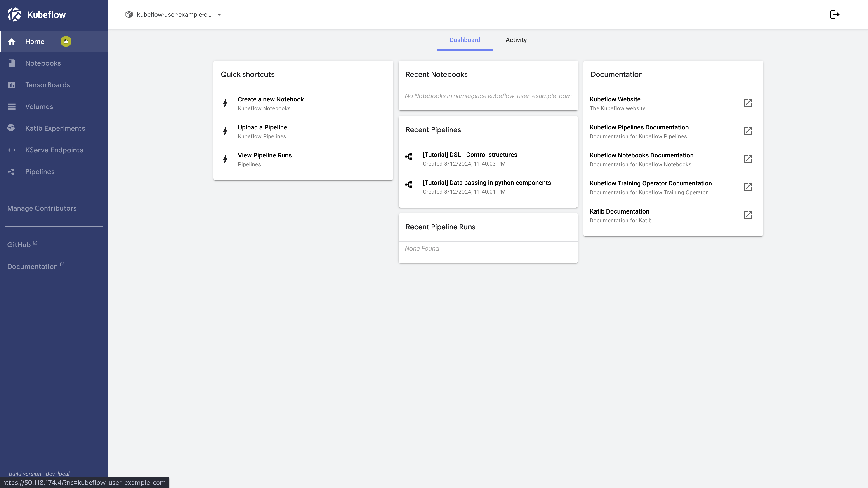This screenshot has width=868, height=488.
Task: Open TensorBoards in the sidebar
Action: pos(47,85)
